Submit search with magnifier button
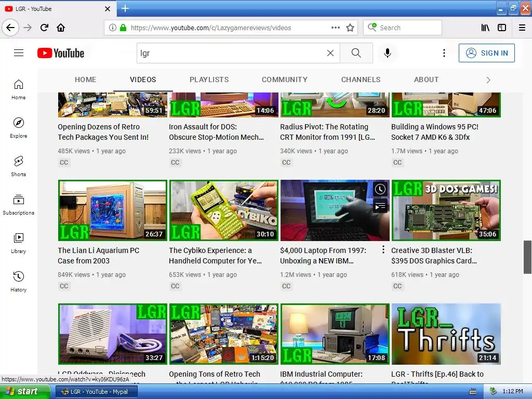Viewport: 532px width, 399px height. tap(356, 53)
